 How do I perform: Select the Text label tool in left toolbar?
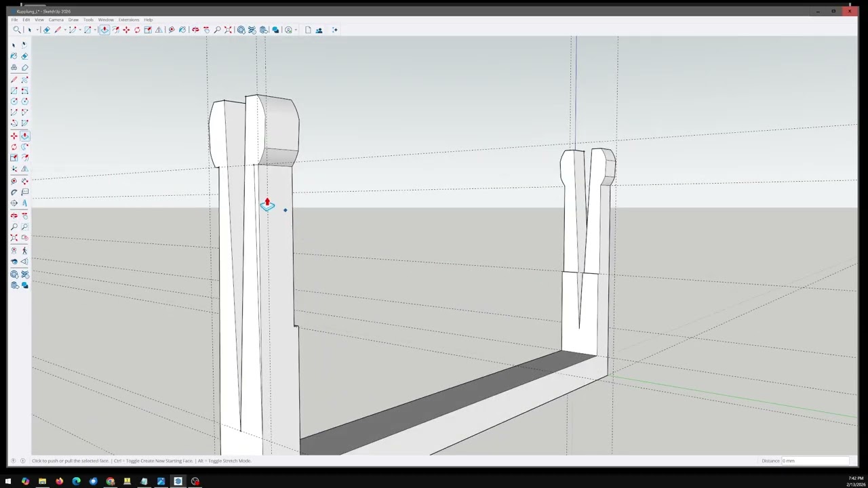coord(24,192)
